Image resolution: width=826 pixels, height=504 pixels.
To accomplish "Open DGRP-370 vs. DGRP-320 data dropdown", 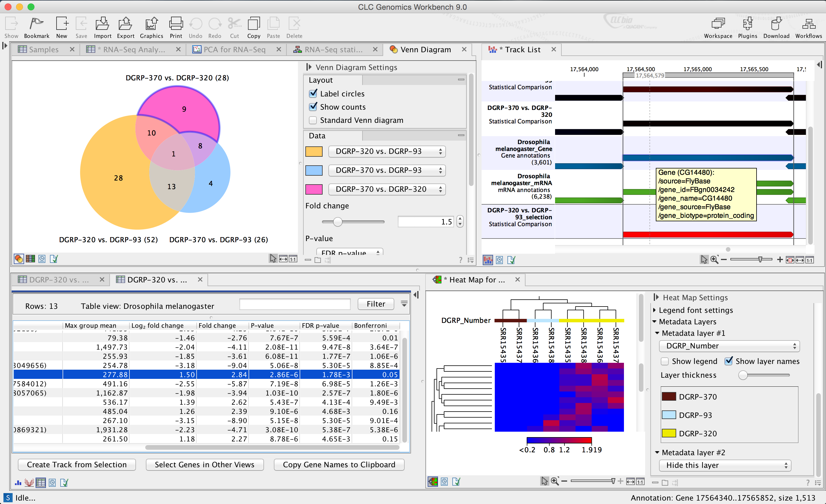I will (387, 189).
